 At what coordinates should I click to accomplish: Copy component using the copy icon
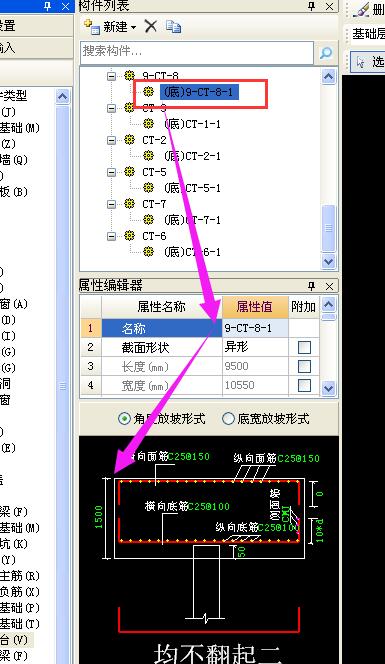pos(173,27)
